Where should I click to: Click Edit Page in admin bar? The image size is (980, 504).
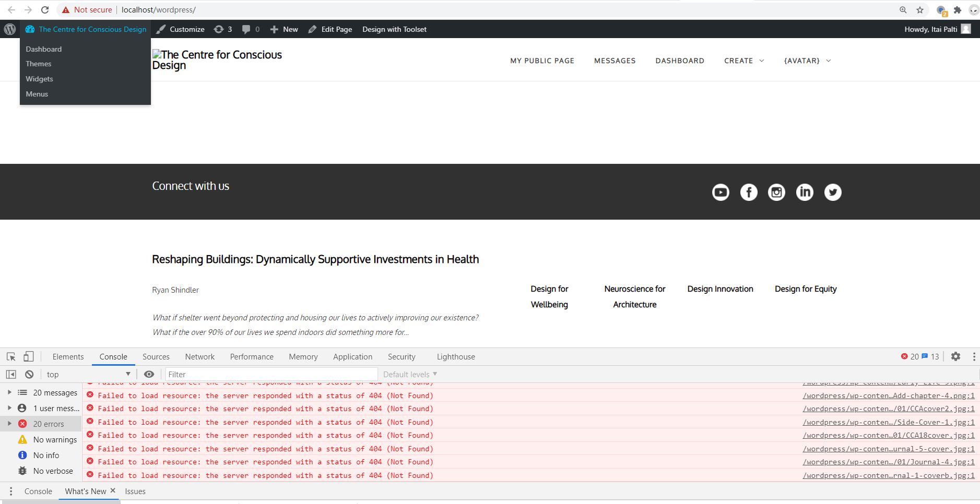pyautogui.click(x=330, y=29)
